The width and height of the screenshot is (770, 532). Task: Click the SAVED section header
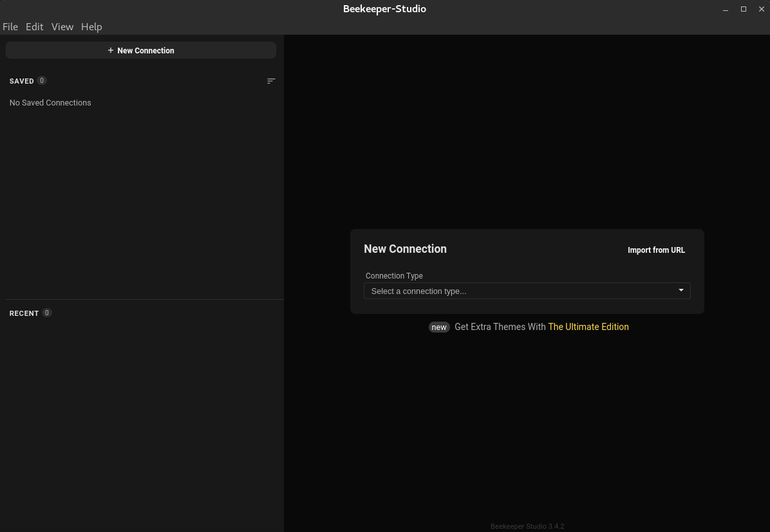tap(22, 81)
